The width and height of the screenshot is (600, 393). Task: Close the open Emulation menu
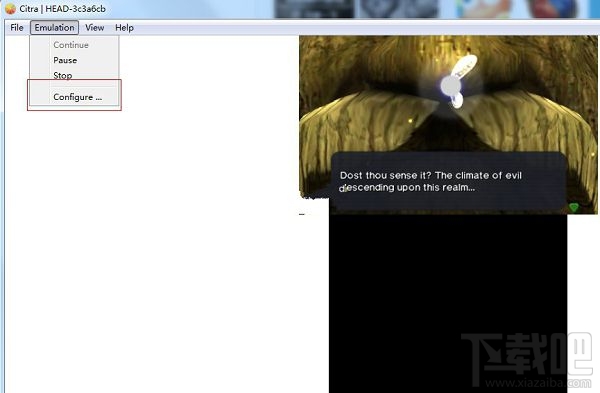point(54,28)
